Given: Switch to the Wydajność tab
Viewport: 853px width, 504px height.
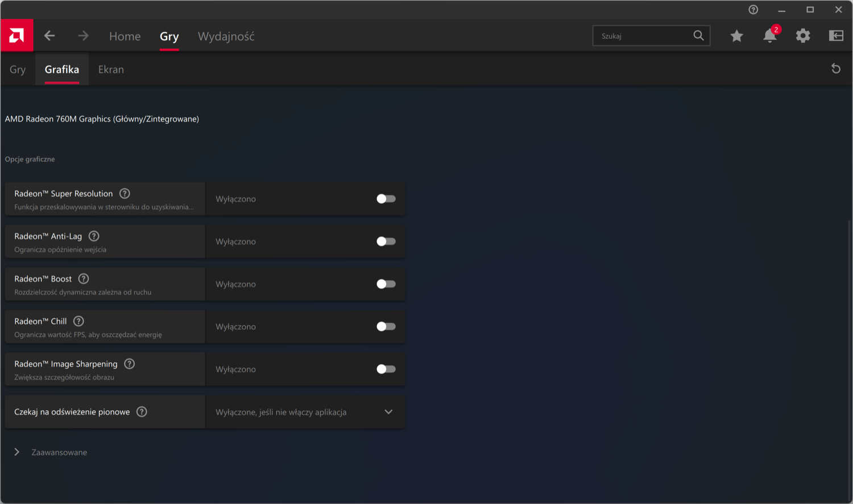Looking at the screenshot, I should click(226, 36).
